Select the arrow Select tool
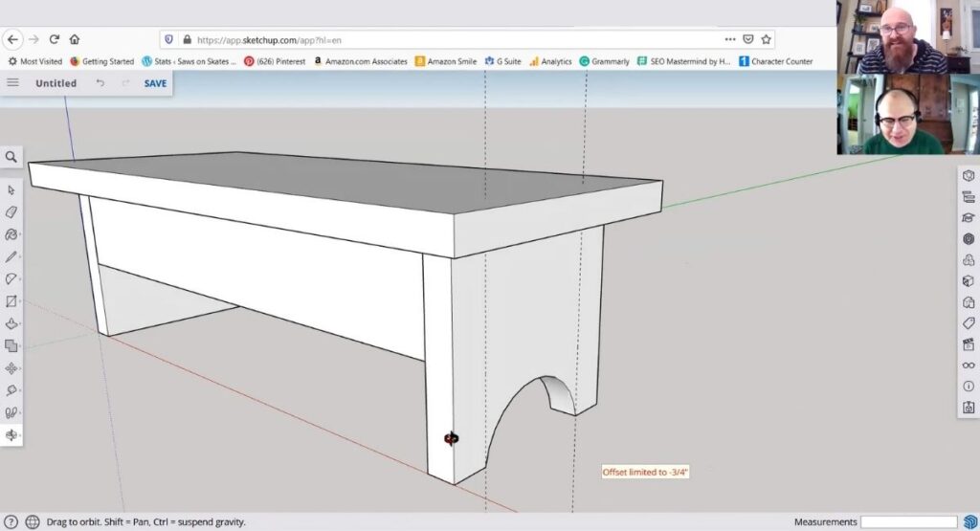Viewport: 980px width, 531px height. [11, 189]
